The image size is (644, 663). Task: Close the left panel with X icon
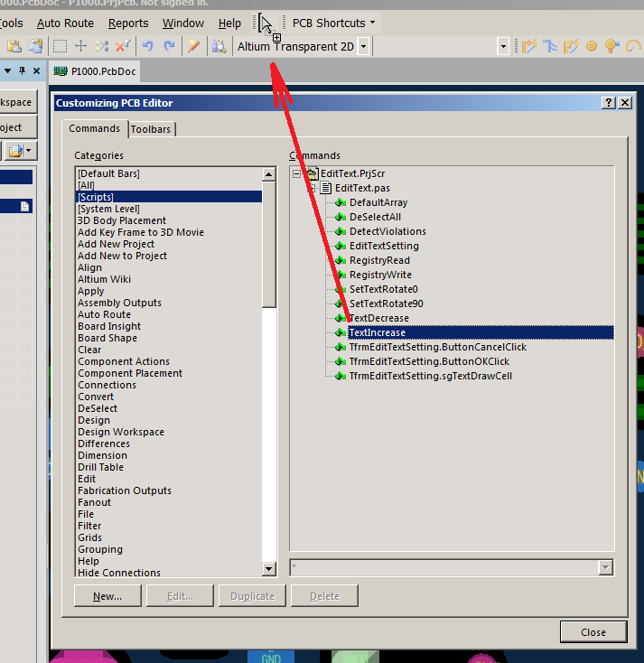click(37, 71)
